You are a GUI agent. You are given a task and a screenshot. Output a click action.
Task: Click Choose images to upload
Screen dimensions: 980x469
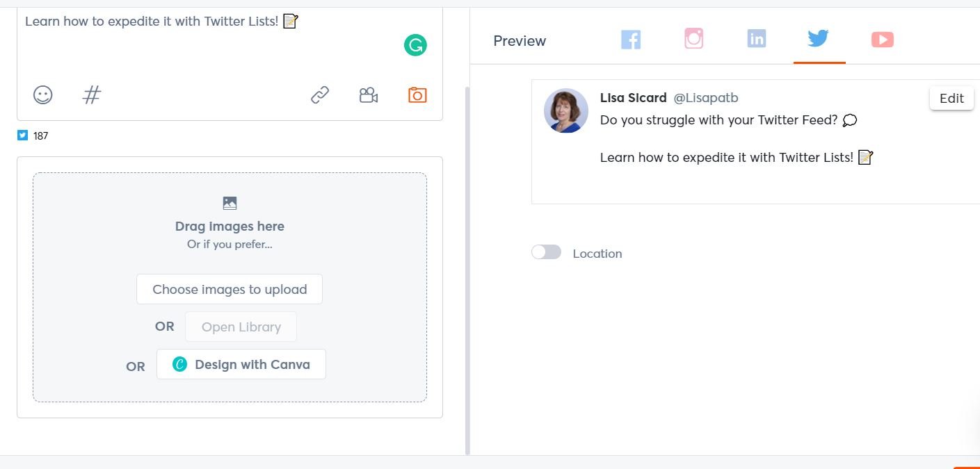(x=230, y=289)
